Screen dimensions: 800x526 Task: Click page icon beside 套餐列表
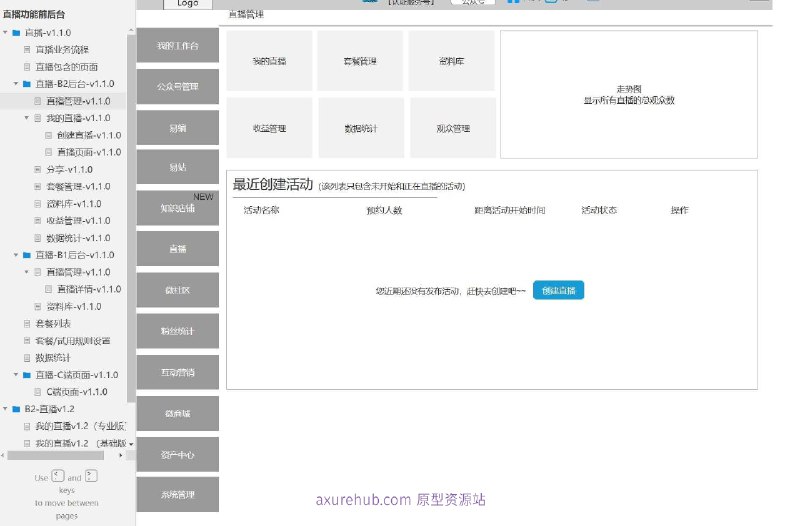coord(27,323)
